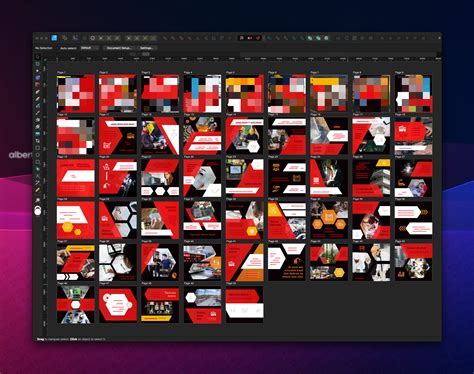Switch to the Export persona icon
The width and height of the screenshot is (474, 374).
click(75, 38)
